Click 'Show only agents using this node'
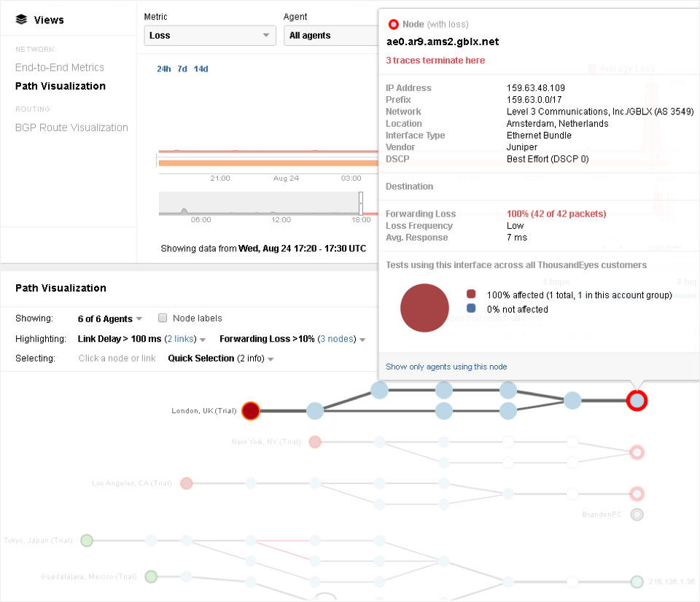The width and height of the screenshot is (700, 602). click(x=446, y=367)
